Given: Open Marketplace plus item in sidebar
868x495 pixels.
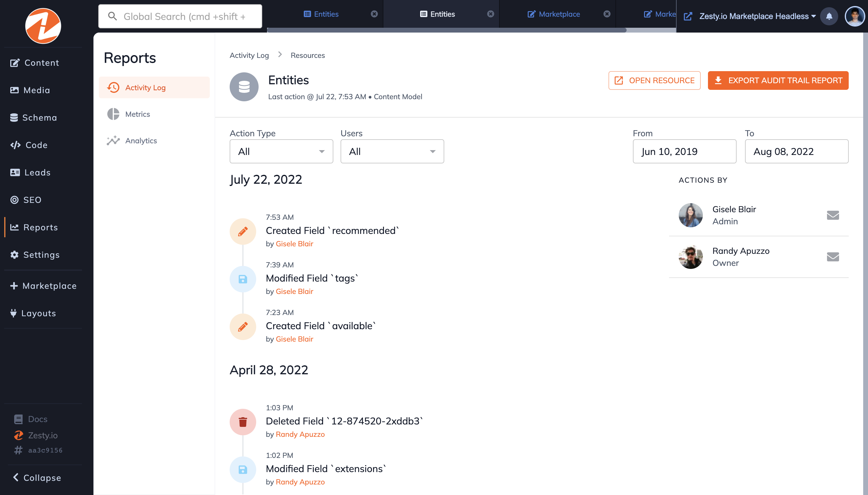Looking at the screenshot, I should click(x=43, y=286).
